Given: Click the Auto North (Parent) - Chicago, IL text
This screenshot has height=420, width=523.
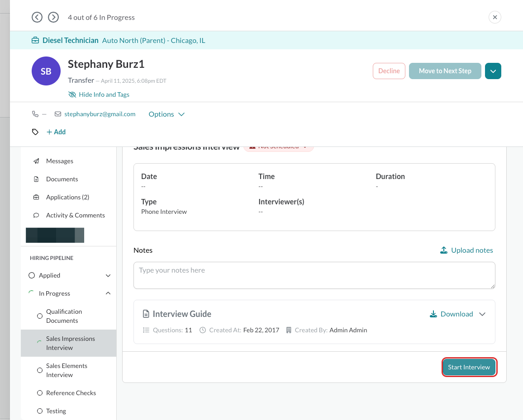Looking at the screenshot, I should click(x=154, y=40).
